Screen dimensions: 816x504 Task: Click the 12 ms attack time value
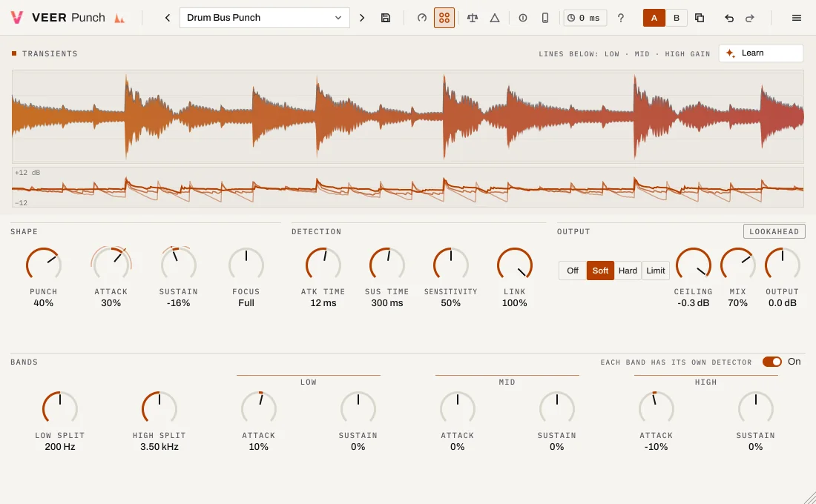tap(323, 303)
